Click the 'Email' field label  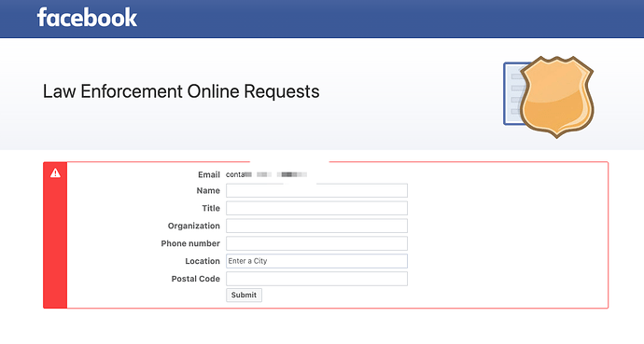(209, 175)
